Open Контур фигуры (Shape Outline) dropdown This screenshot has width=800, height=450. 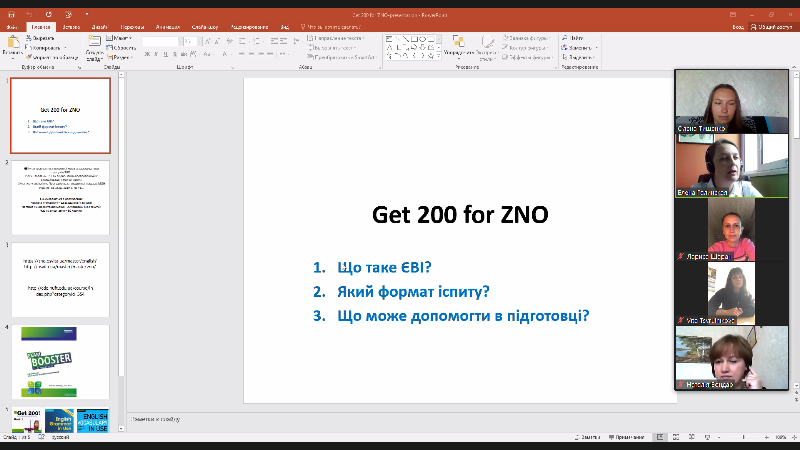525,48
